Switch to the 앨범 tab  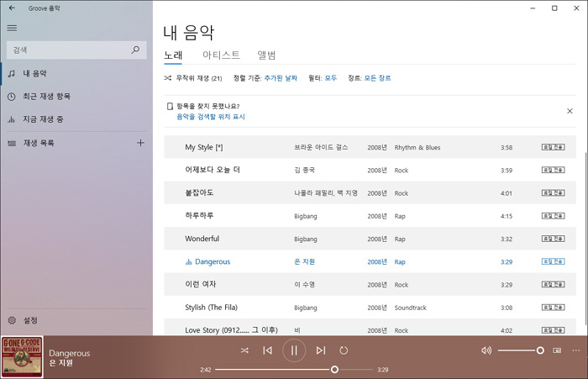click(266, 55)
